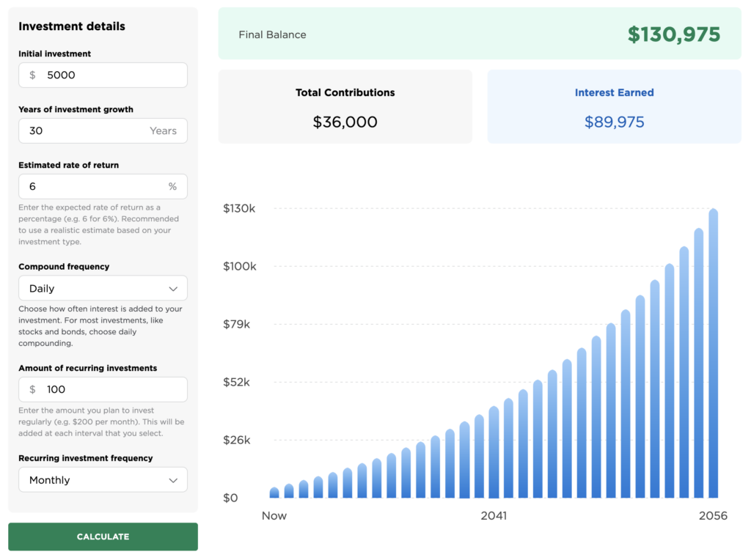This screenshot has width=751, height=560.
Task: Open the Recurring investment frequency dropdown
Action: pyautogui.click(x=103, y=480)
